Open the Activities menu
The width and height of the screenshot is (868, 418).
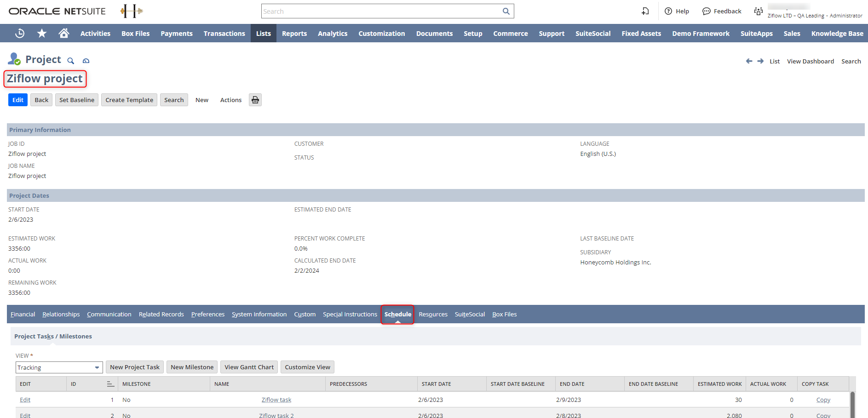point(95,33)
